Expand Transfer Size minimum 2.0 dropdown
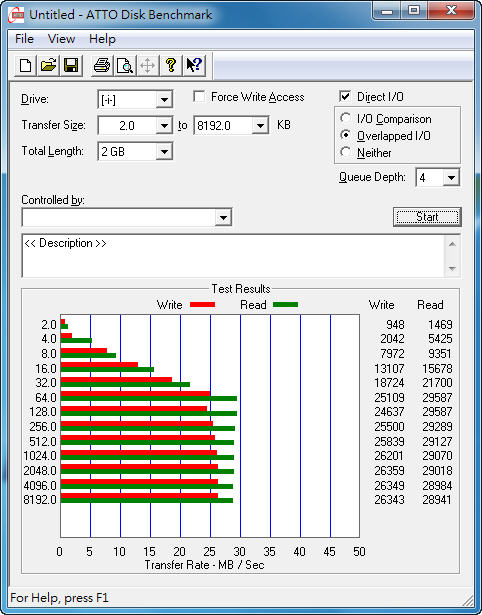482x615 pixels. point(164,126)
